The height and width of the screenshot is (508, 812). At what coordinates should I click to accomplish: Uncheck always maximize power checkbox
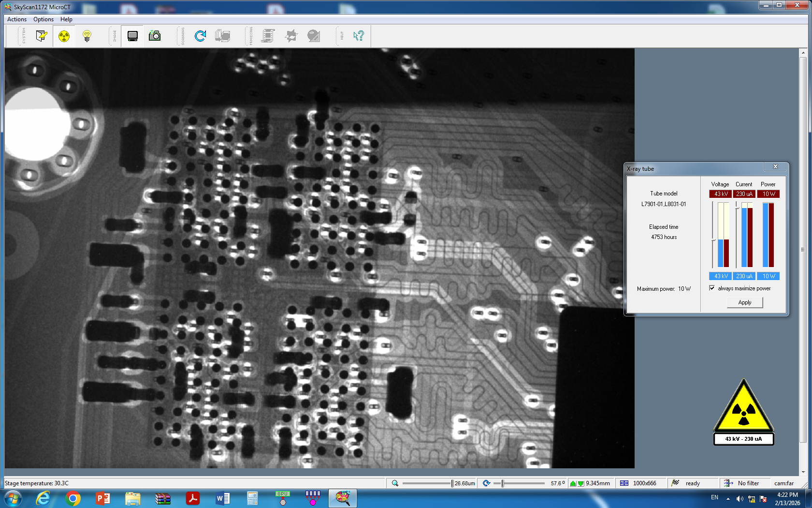pos(712,288)
